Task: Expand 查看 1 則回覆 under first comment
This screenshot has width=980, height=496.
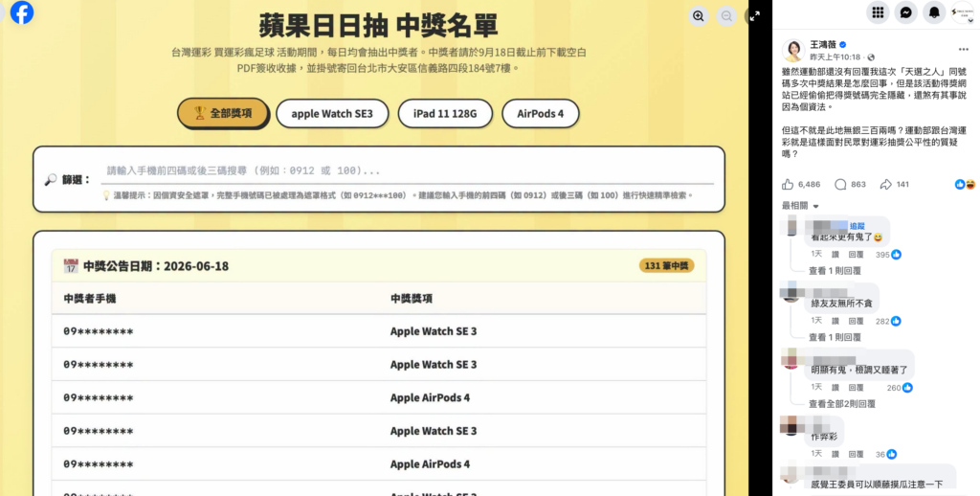Action: click(835, 271)
